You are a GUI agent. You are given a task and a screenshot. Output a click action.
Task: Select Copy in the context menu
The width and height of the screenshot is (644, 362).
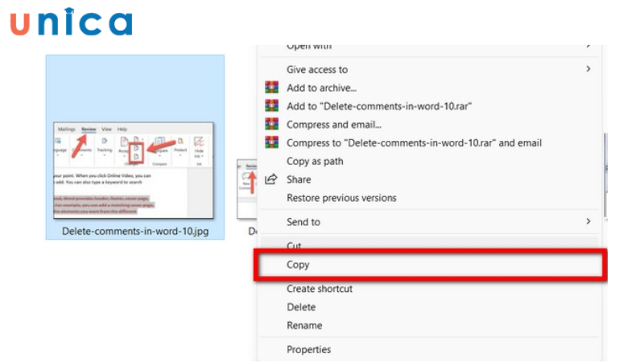[430, 265]
